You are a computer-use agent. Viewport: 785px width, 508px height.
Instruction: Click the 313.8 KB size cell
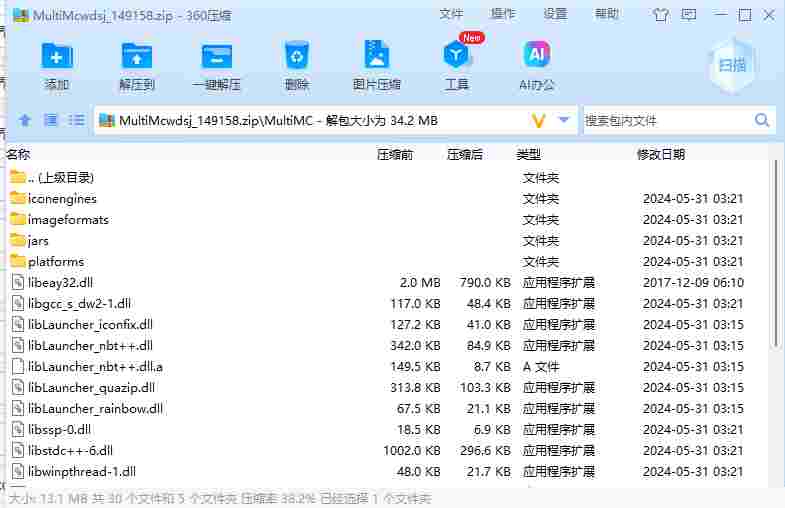415,387
